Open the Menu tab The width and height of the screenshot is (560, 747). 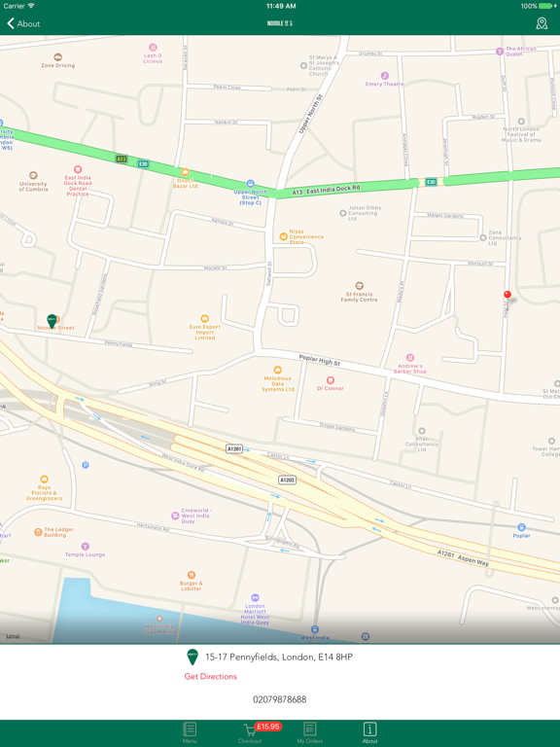[190, 732]
